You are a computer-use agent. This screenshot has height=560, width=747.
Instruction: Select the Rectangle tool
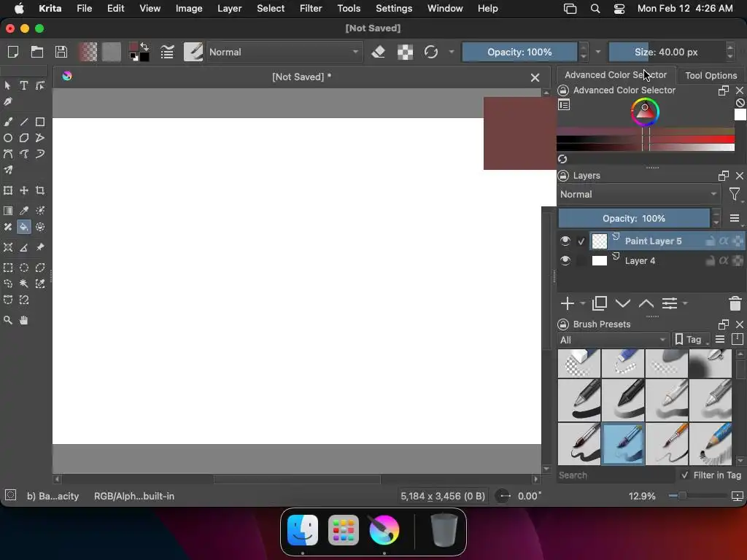(x=40, y=122)
